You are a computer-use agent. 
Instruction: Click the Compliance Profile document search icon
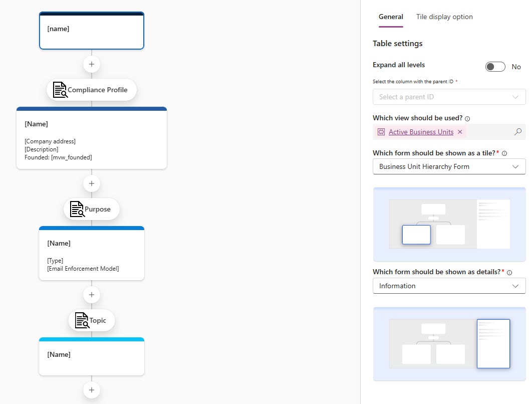[60, 90]
